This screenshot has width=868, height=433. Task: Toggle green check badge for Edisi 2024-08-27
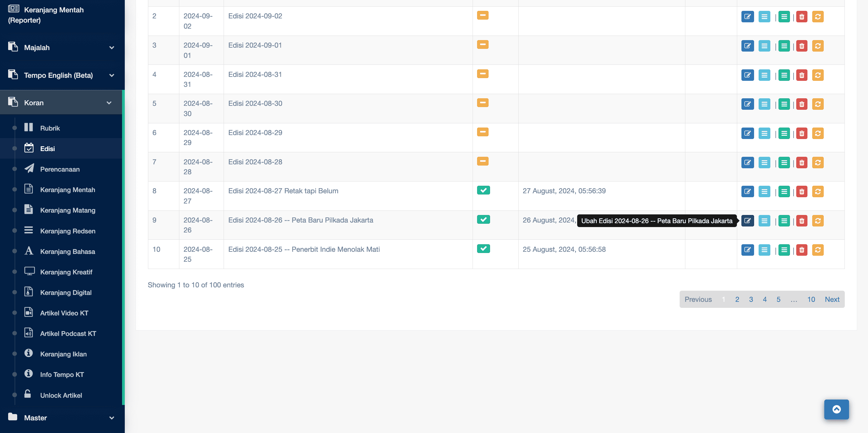(x=483, y=191)
